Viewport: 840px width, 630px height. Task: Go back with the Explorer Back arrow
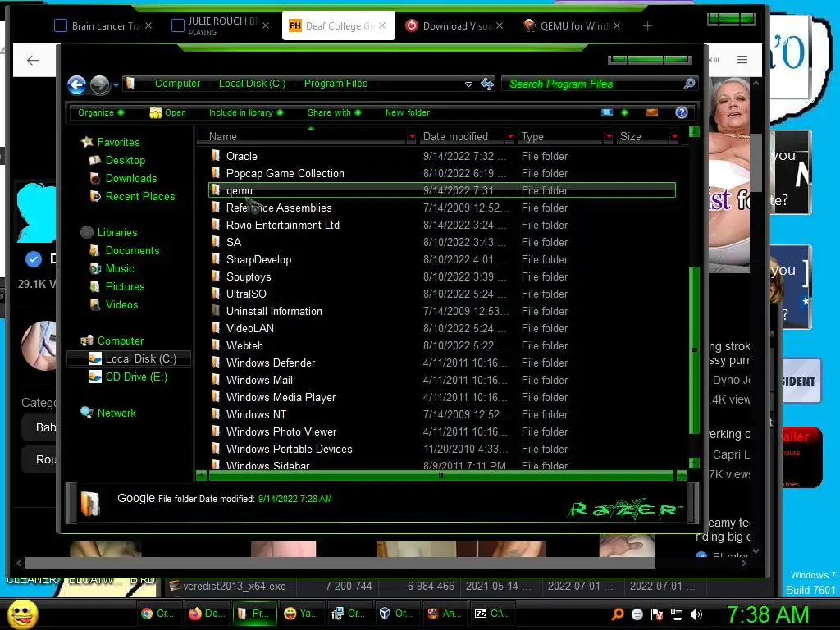76,84
